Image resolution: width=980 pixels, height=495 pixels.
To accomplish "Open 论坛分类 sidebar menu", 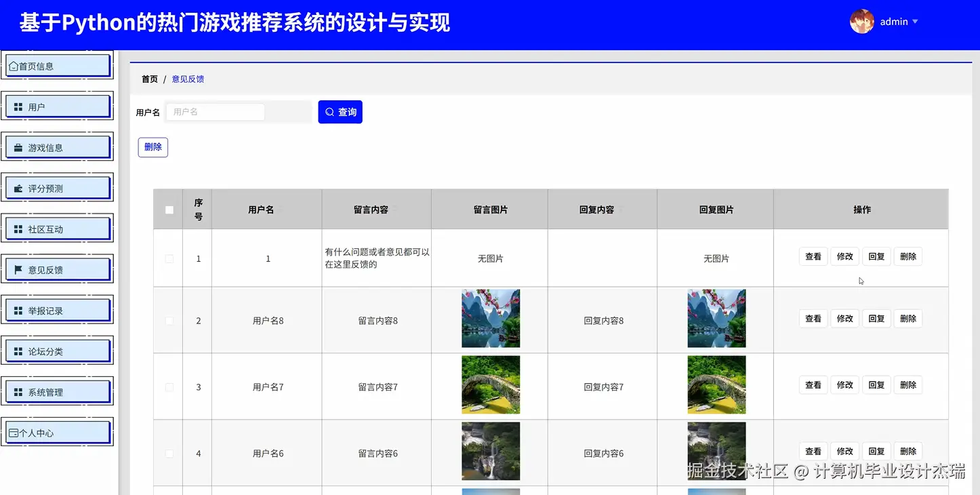I will coord(58,351).
